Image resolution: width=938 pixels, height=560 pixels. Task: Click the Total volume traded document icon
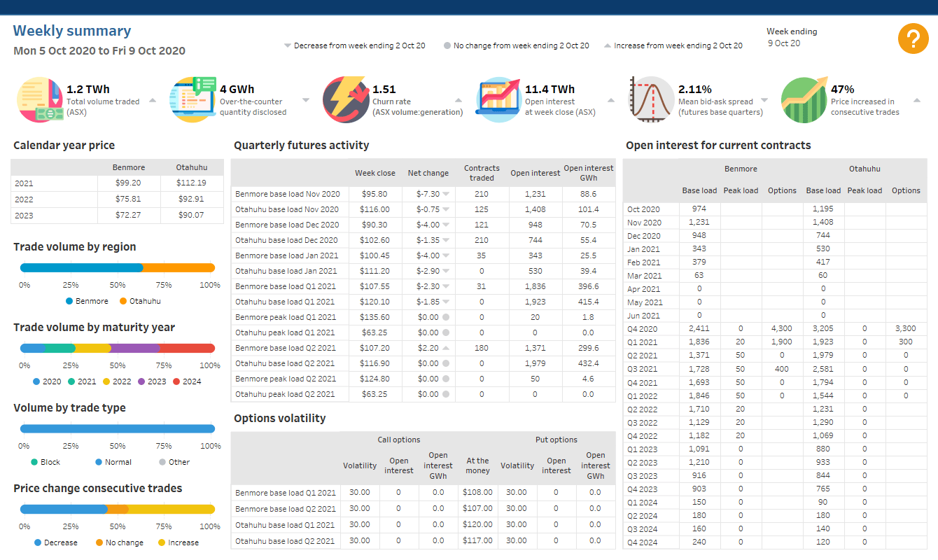click(x=40, y=99)
